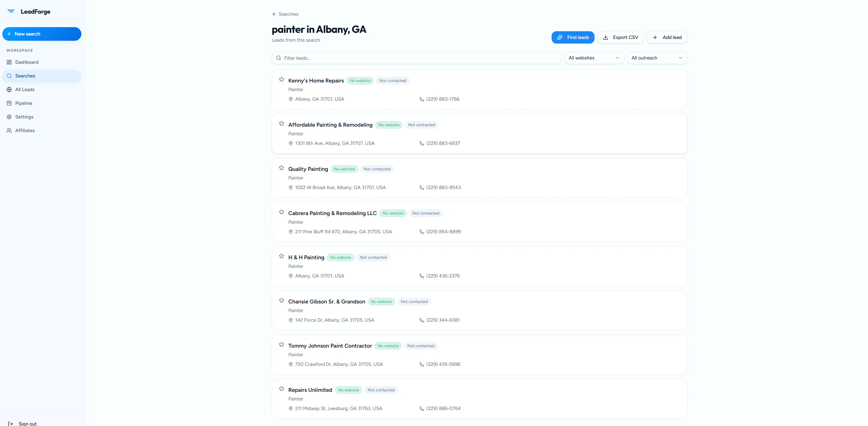Open Affiliates in the sidebar

click(x=42, y=130)
